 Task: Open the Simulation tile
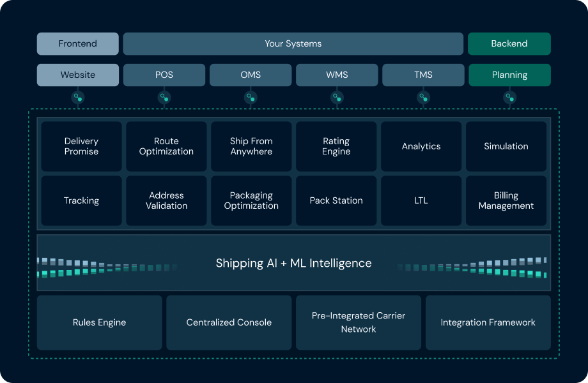point(506,146)
